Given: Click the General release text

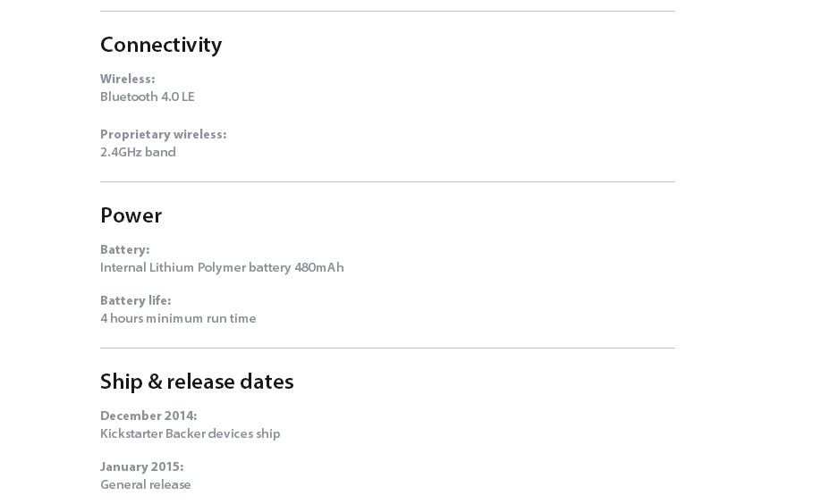Looking at the screenshot, I should 145,484.
